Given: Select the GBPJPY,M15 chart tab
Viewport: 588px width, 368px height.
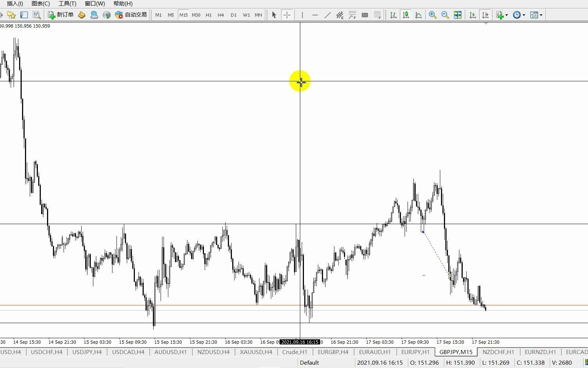Looking at the screenshot, I should (456, 352).
